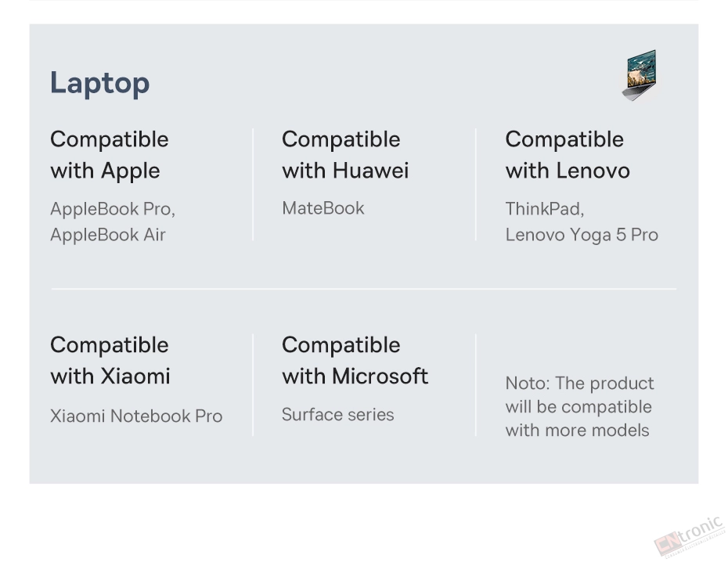
Task: Select the Compatible with Xiaomi heading
Action: [110, 361]
